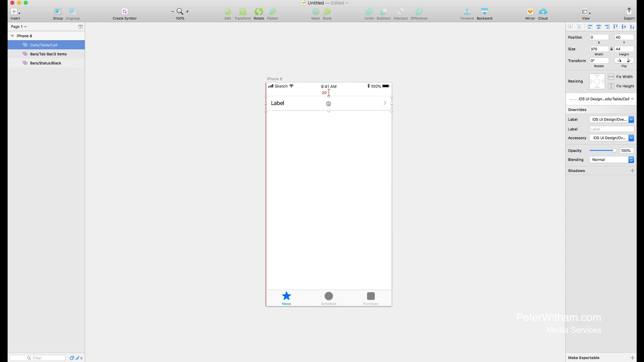The height and width of the screenshot is (362, 644).
Task: Move layer Forward via toolbar
Action: [467, 12]
